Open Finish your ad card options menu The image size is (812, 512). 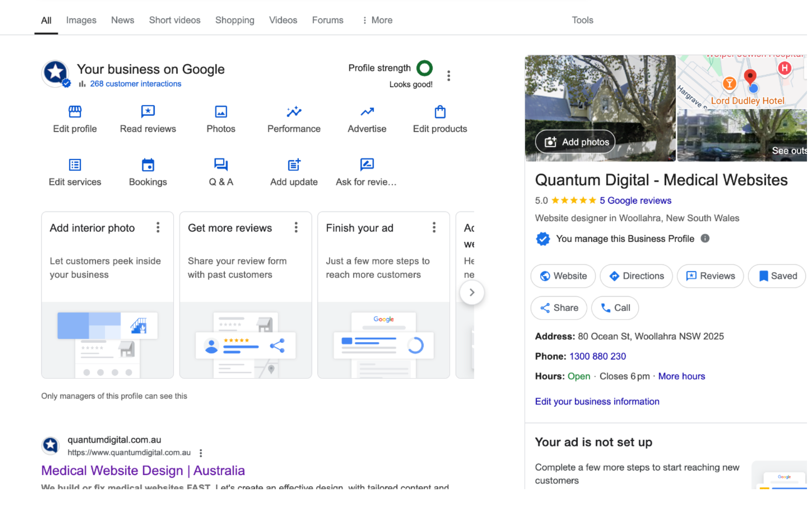pyautogui.click(x=434, y=228)
